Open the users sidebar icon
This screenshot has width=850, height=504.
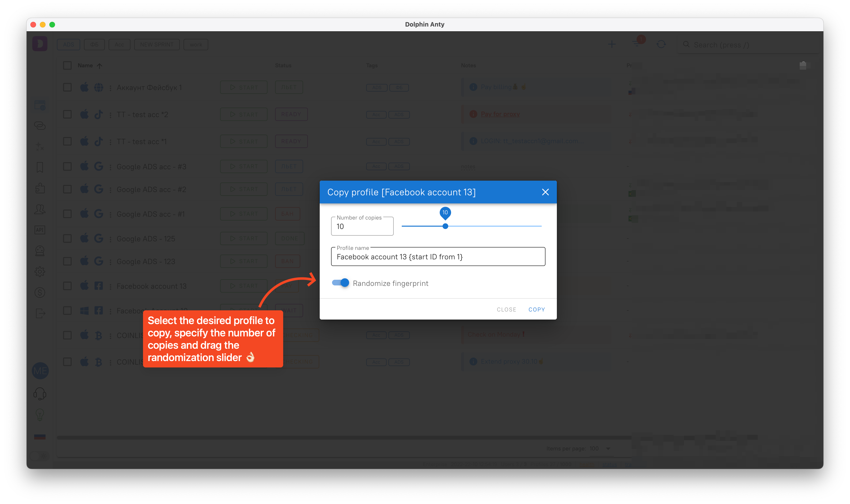click(40, 209)
